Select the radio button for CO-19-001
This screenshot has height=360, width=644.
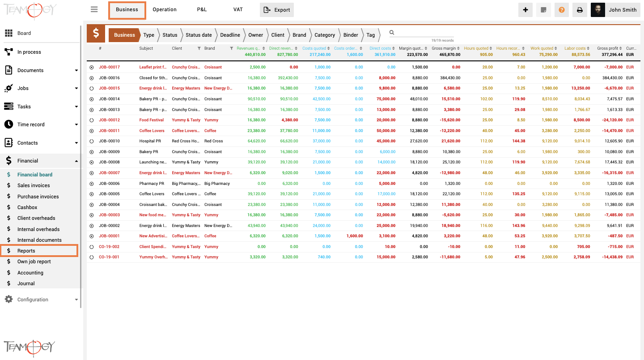[x=92, y=257]
